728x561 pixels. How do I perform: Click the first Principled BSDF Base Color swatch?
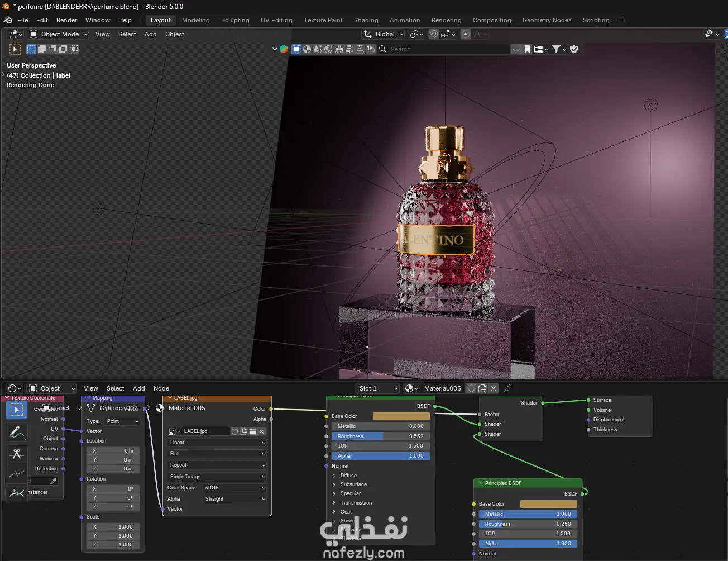tap(401, 416)
